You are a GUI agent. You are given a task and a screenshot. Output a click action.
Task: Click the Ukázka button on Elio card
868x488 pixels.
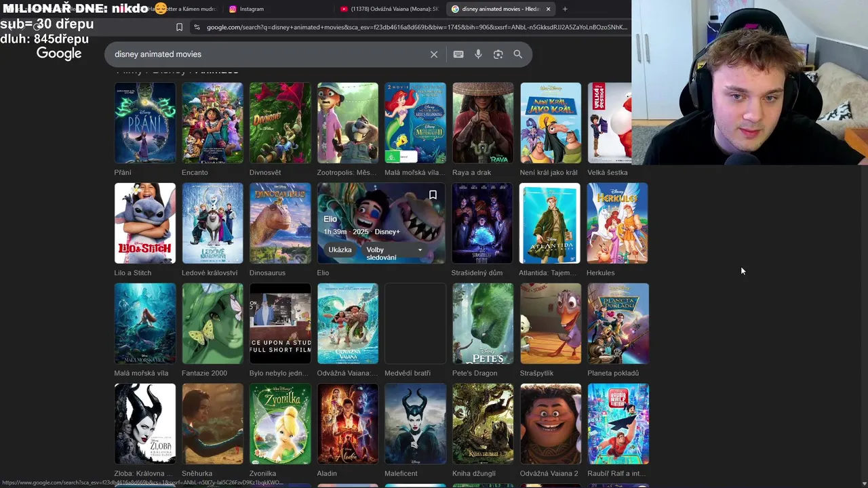click(340, 250)
